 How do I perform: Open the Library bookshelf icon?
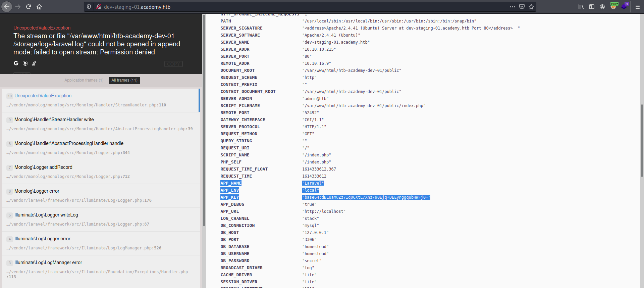pyautogui.click(x=581, y=7)
